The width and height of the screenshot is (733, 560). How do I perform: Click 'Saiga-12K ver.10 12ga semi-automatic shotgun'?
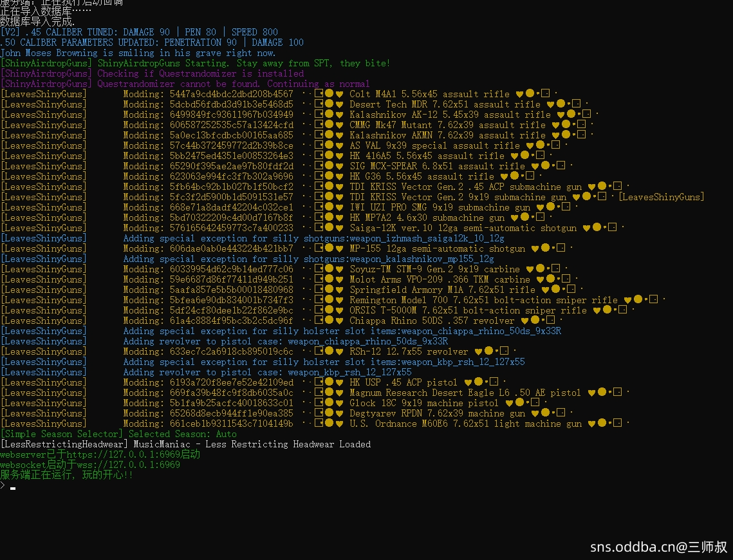point(463,228)
